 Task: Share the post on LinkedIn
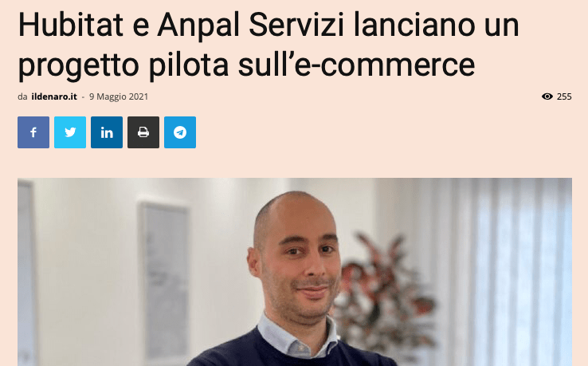pyautogui.click(x=107, y=132)
